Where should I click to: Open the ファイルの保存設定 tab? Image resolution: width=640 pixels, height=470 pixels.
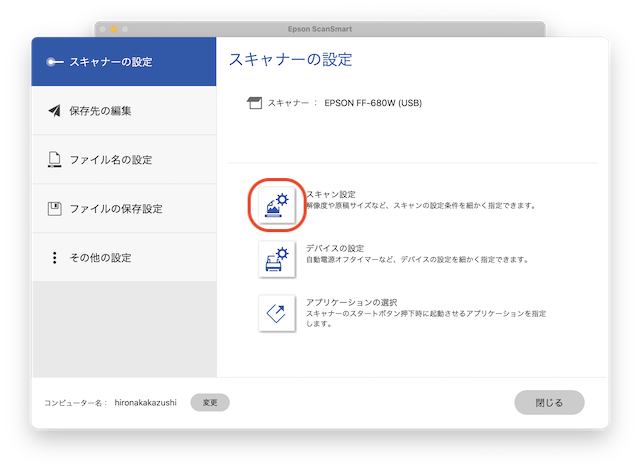(x=124, y=208)
